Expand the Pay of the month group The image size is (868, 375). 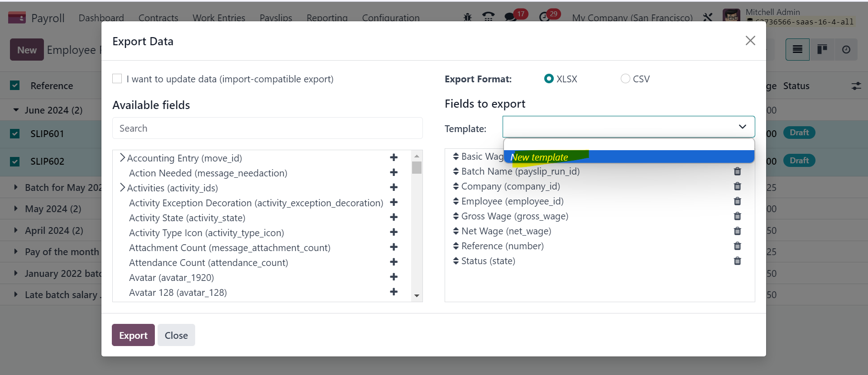pos(16,252)
